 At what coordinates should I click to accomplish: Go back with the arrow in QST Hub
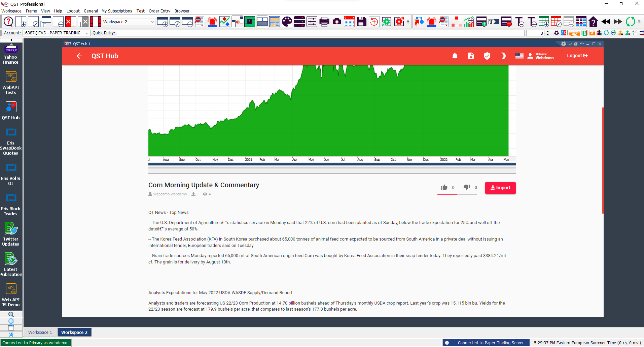coord(79,56)
